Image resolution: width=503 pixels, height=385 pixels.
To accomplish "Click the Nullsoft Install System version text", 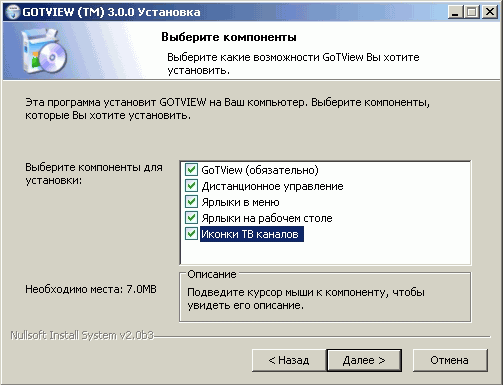I will tap(82, 335).
